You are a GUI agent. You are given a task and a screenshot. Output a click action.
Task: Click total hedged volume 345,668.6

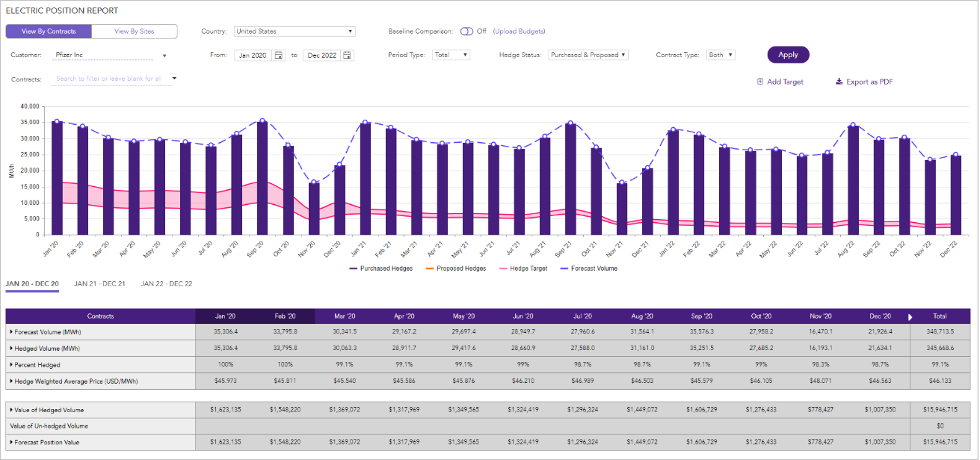tap(940, 348)
